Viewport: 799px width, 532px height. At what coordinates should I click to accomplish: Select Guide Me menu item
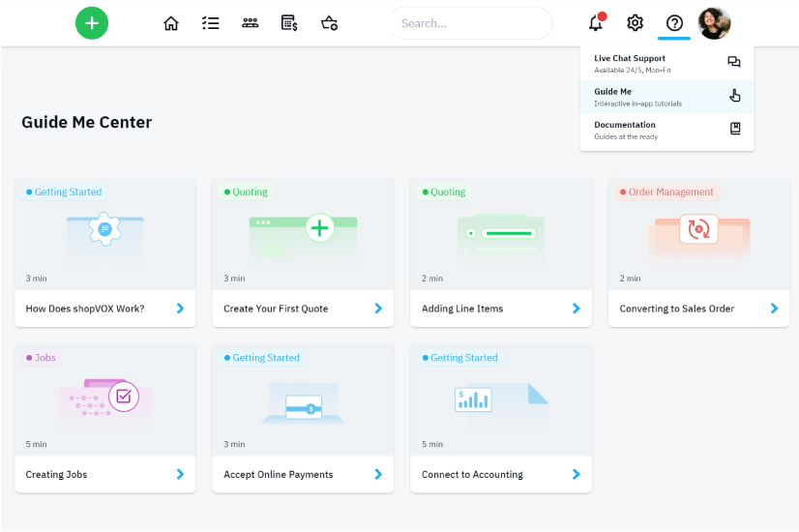tap(666, 97)
